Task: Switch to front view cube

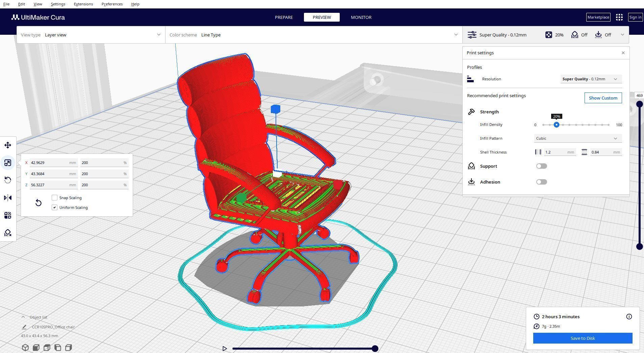Action: coord(36,348)
